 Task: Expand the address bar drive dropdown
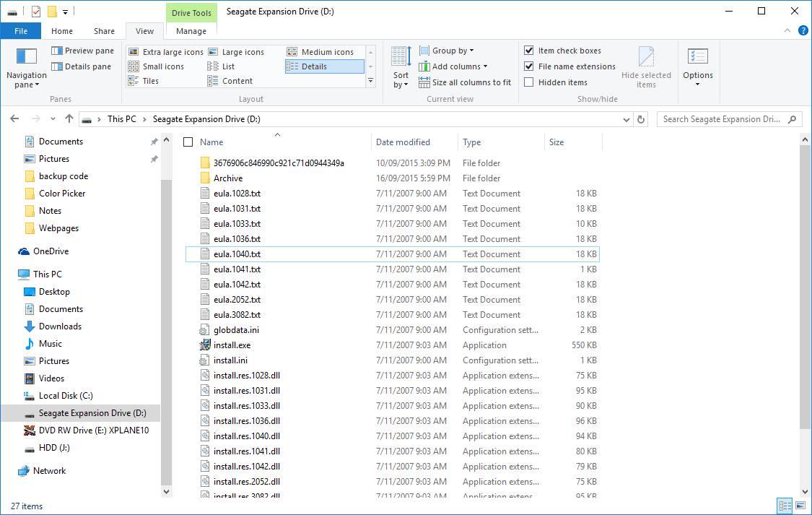[x=626, y=118]
